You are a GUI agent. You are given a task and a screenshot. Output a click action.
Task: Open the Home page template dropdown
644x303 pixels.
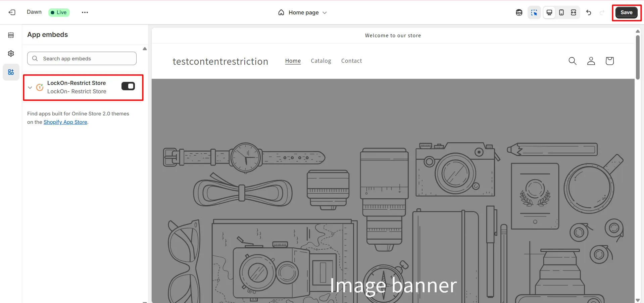303,12
